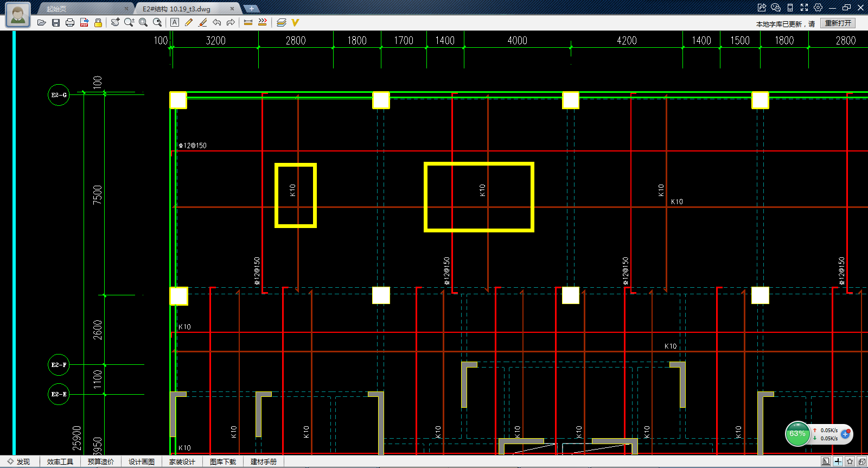Open the user avatar profile
The height and width of the screenshot is (468, 868).
point(17,15)
